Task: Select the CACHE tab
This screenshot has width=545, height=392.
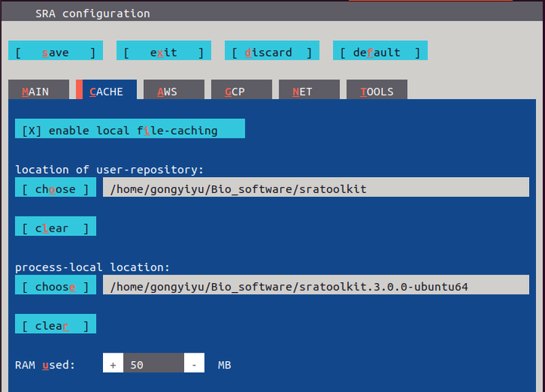Action: tap(106, 91)
